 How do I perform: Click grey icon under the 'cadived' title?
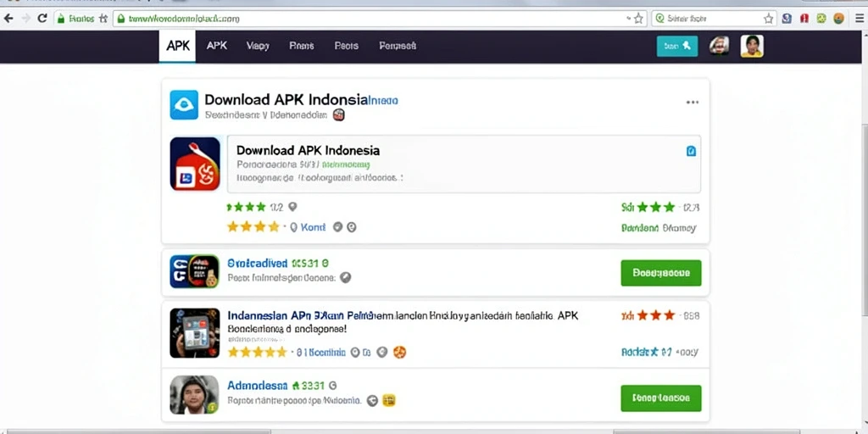click(x=346, y=278)
